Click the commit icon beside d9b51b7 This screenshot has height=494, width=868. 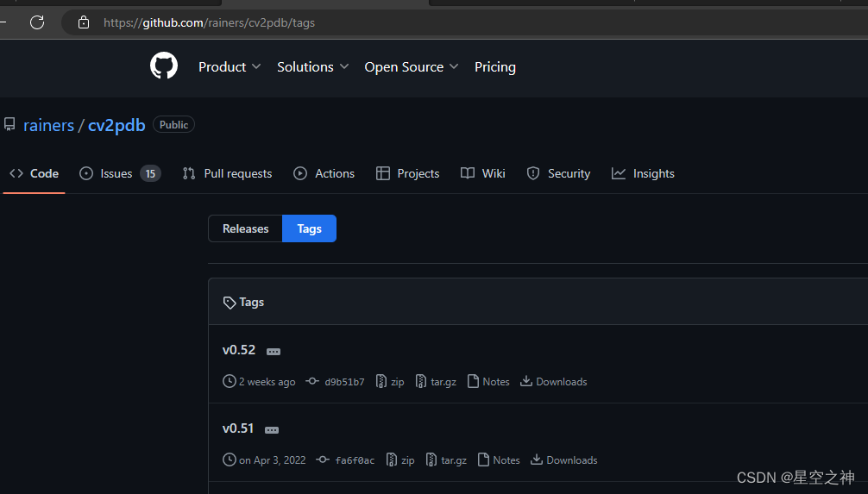312,381
